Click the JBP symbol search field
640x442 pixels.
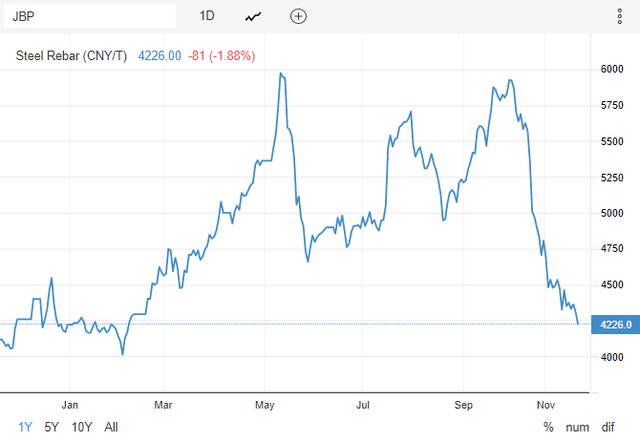tap(90, 16)
